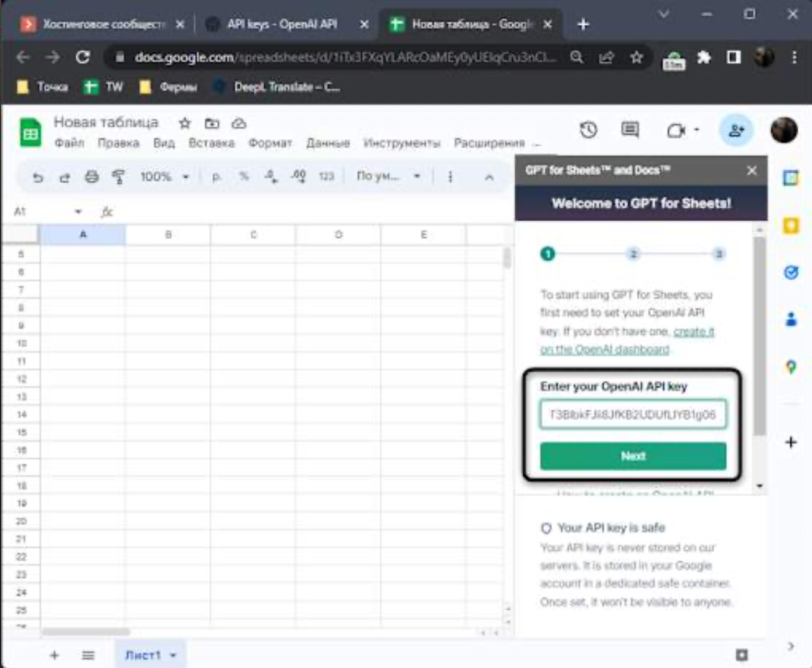This screenshot has height=668, width=812.
Task: Close the GPT for Sheets sidebar
Action: point(752,170)
